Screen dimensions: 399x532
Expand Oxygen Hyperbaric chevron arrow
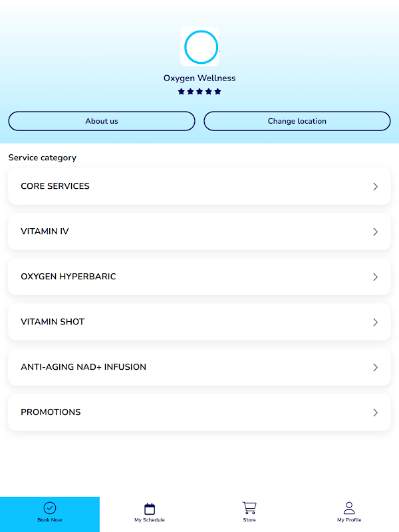coord(375,277)
